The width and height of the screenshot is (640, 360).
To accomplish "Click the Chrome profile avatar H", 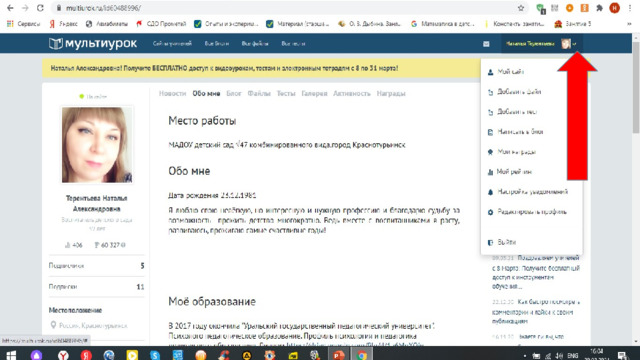I will (615, 8).
